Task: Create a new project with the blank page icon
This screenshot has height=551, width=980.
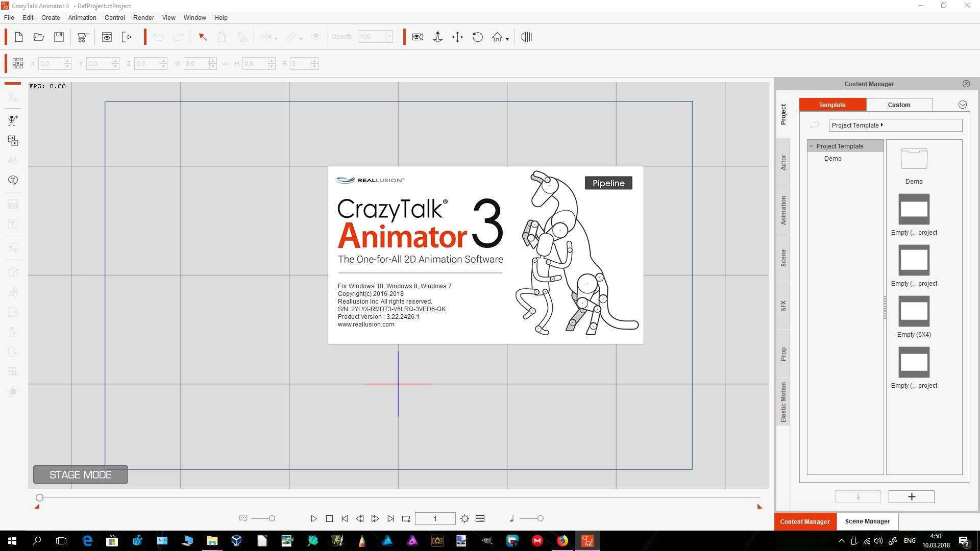Action: [19, 37]
